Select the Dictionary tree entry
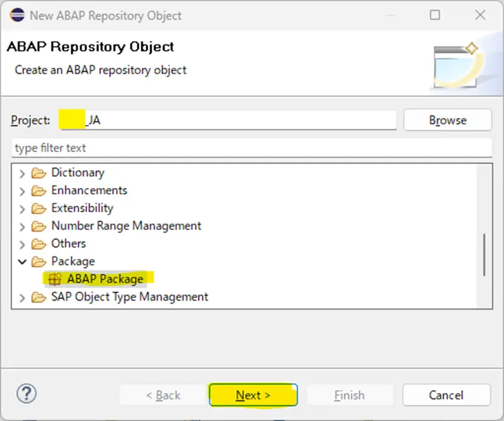Viewport: 504px width, 421px height. point(78,173)
